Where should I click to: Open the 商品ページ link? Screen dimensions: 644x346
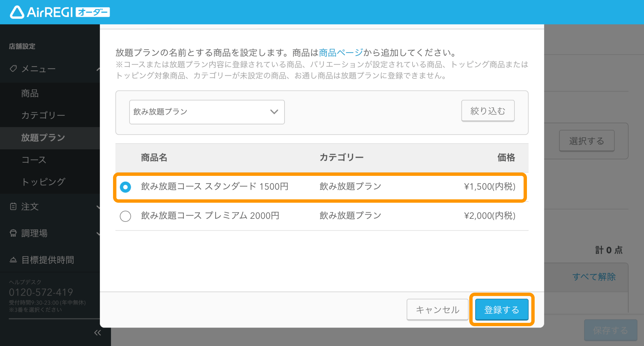click(341, 53)
